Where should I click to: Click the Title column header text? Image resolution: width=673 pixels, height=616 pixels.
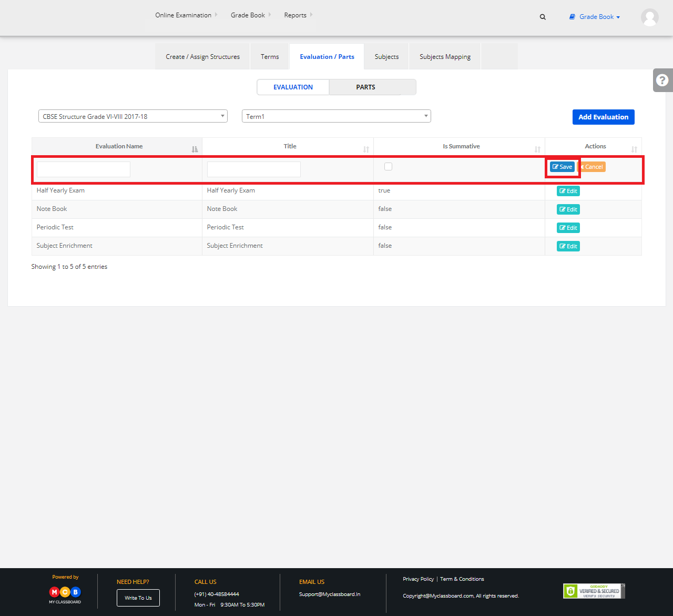click(x=290, y=146)
